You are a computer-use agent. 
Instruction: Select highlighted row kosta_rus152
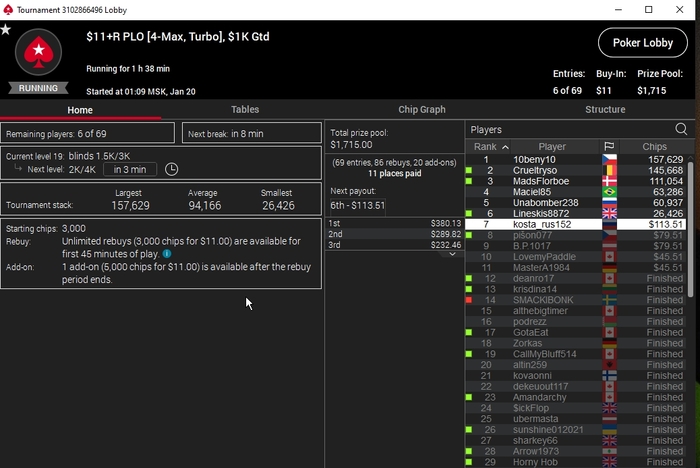pos(576,224)
